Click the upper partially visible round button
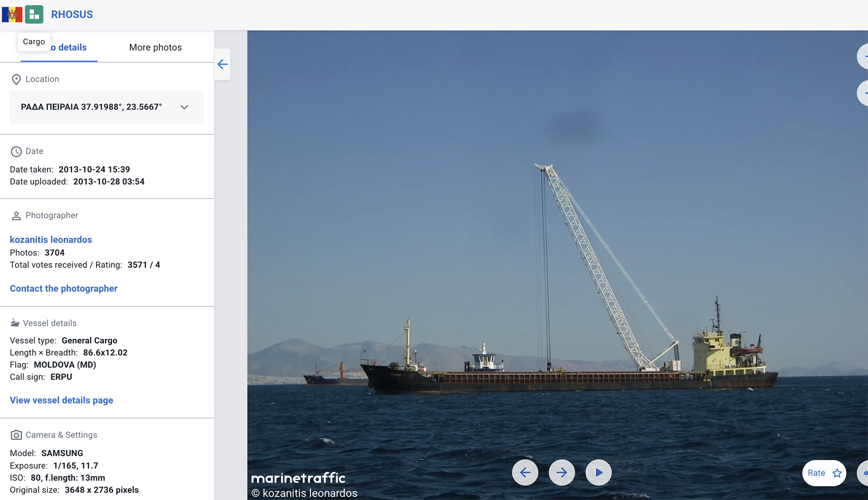Image resolution: width=868 pixels, height=500 pixels. [863, 56]
